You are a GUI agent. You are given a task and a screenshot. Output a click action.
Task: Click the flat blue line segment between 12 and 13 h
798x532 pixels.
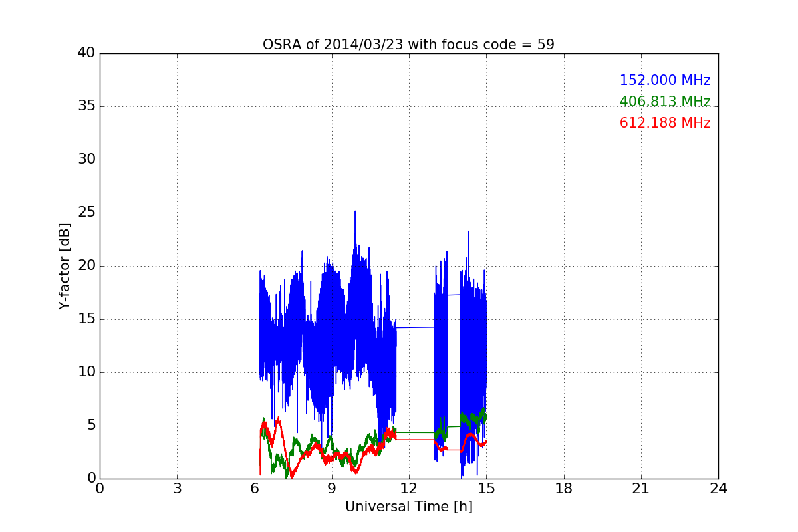[x=416, y=327]
